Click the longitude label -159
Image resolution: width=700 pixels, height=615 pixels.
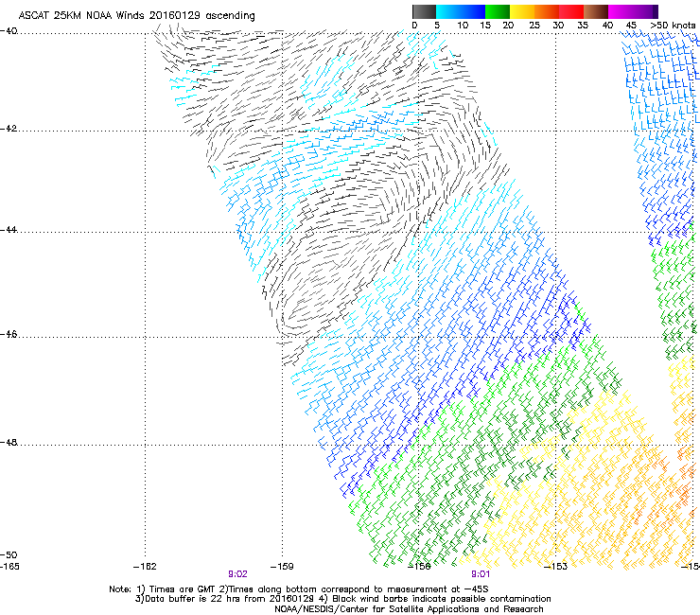[282, 567]
